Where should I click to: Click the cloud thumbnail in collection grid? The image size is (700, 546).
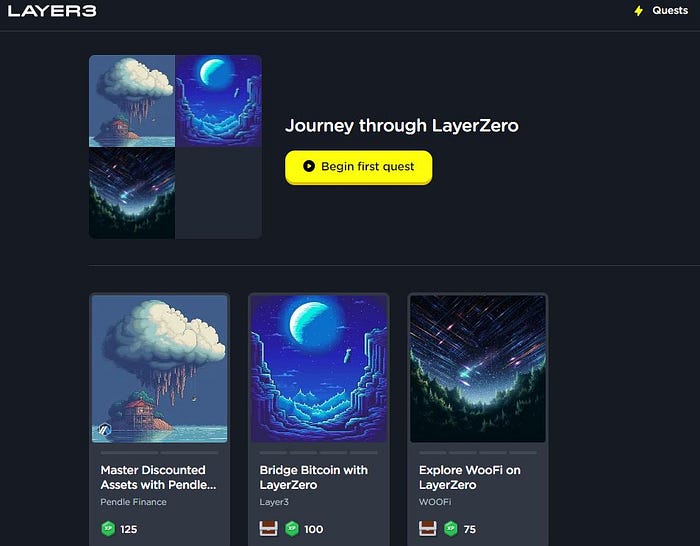(132, 101)
